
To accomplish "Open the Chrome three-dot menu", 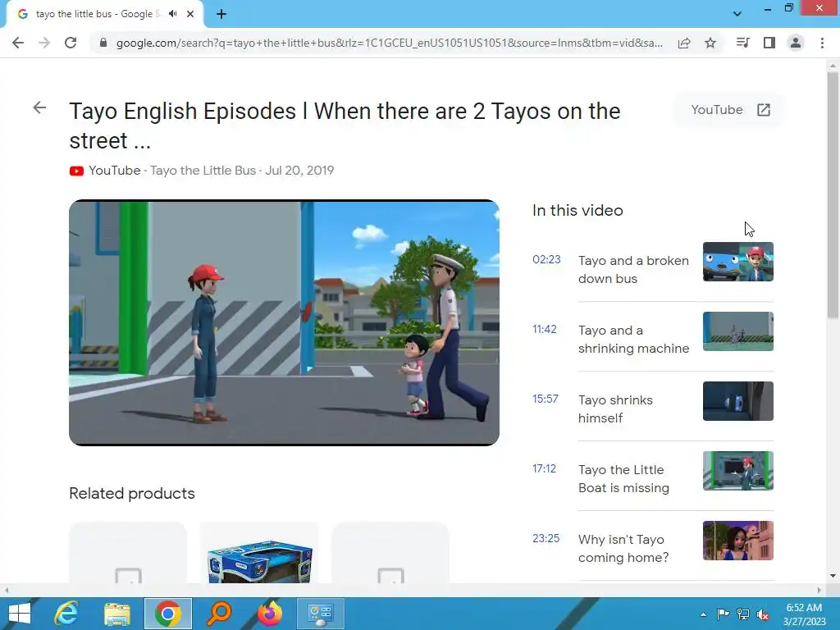I will click(x=822, y=43).
